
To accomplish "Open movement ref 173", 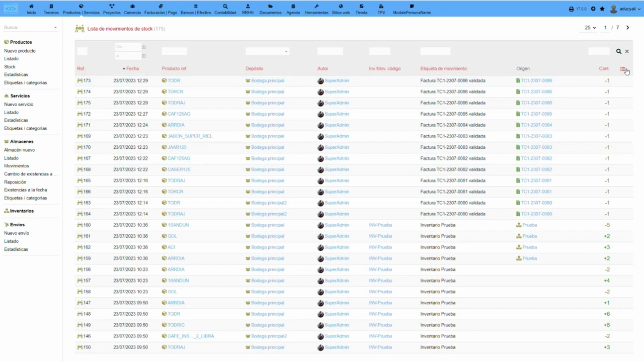I will point(84,80).
